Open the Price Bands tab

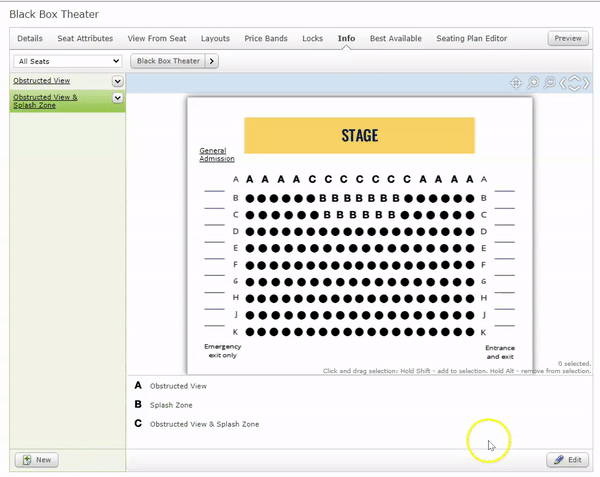(x=266, y=38)
